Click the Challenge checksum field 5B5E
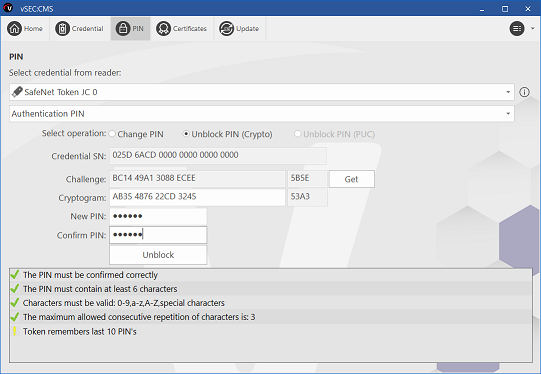 click(x=307, y=179)
